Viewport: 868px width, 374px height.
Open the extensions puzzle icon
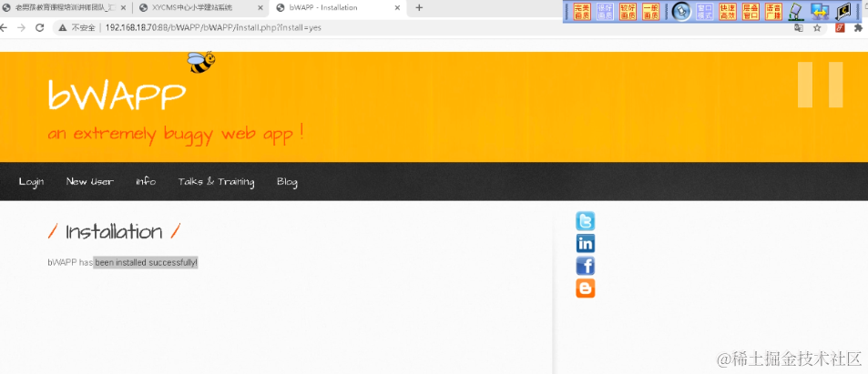tap(859, 27)
